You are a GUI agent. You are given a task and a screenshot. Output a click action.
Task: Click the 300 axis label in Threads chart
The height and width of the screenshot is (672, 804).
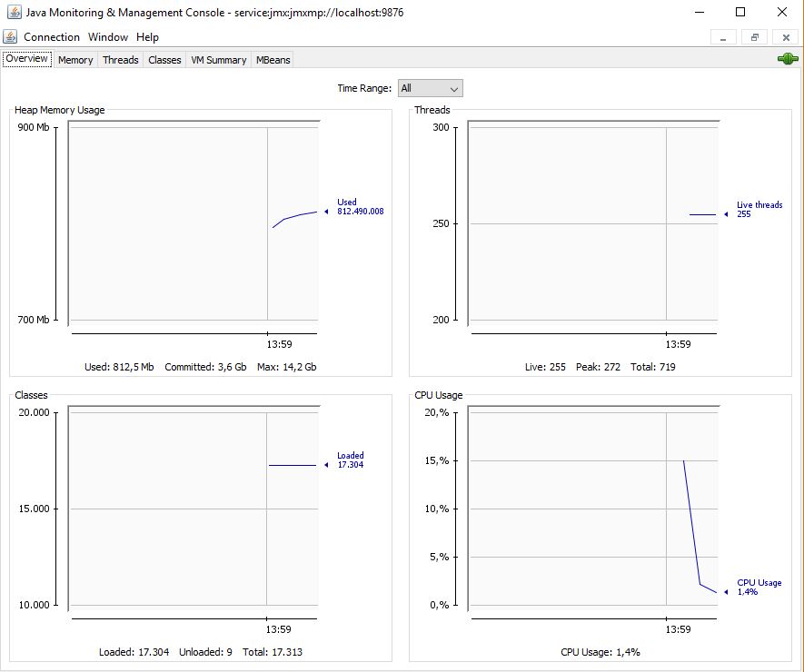(441, 127)
